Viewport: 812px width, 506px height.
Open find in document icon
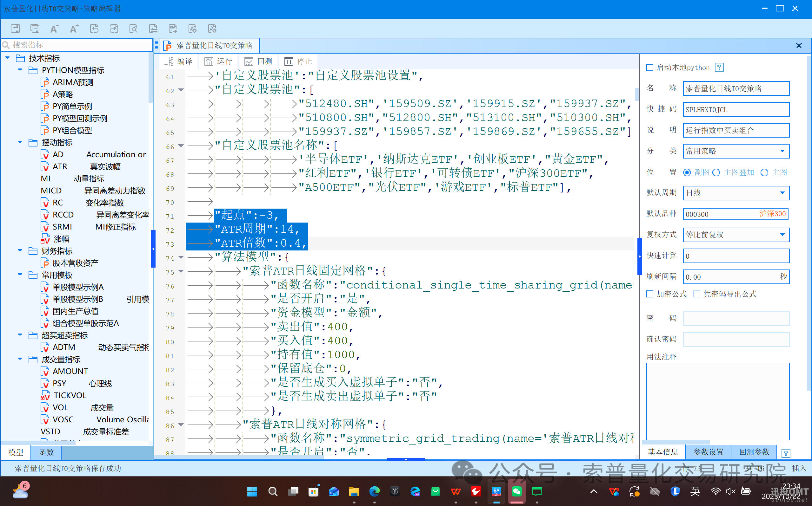tap(134, 29)
